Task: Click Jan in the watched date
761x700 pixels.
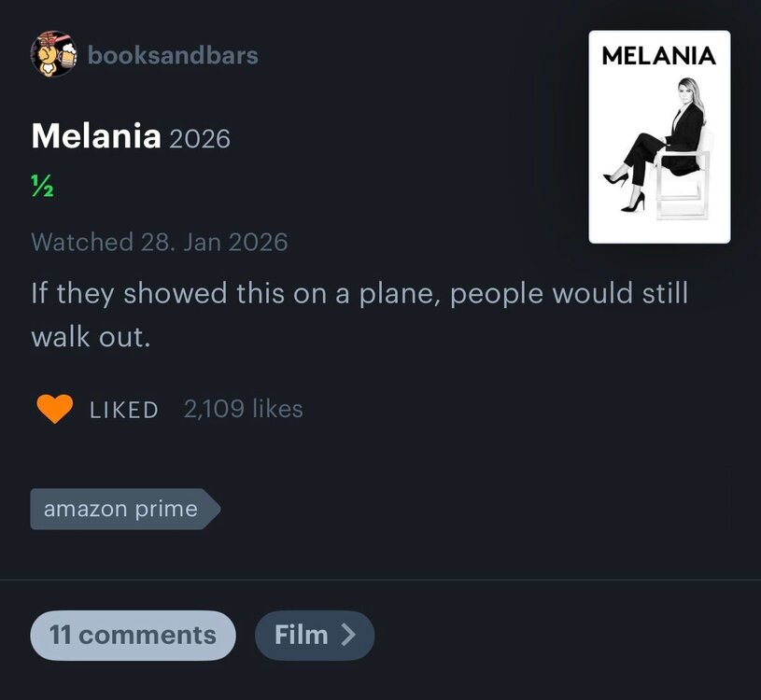Action: (x=204, y=242)
